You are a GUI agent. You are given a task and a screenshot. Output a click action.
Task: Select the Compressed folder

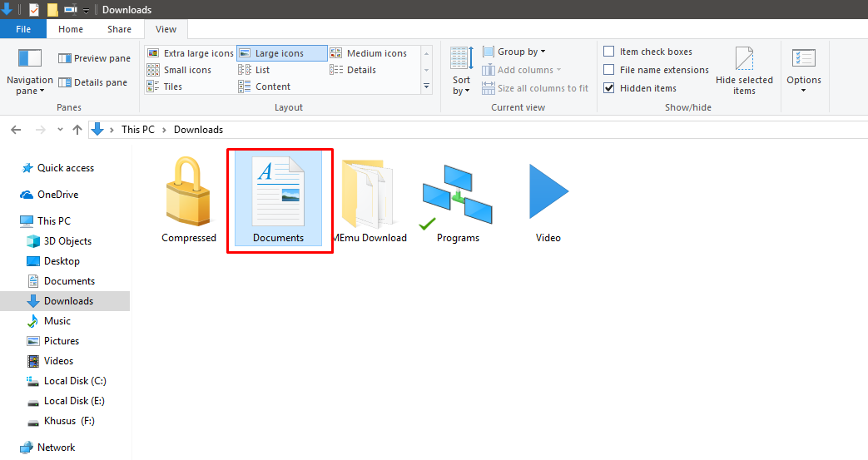[x=189, y=200]
